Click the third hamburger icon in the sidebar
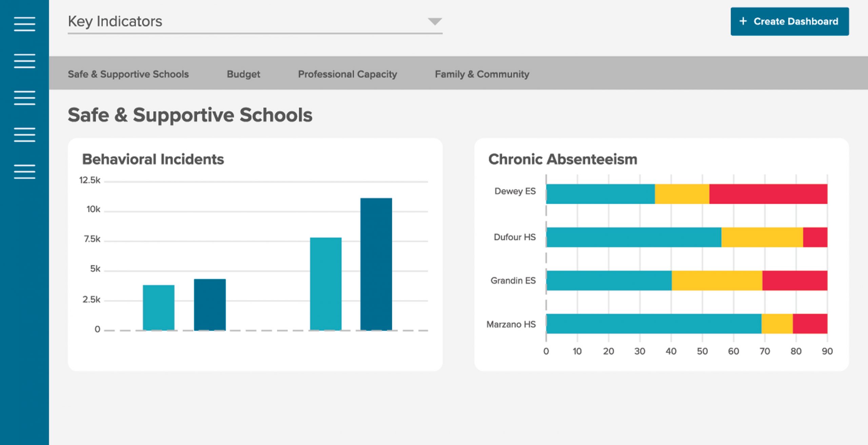Image resolution: width=868 pixels, height=445 pixels. [24, 98]
